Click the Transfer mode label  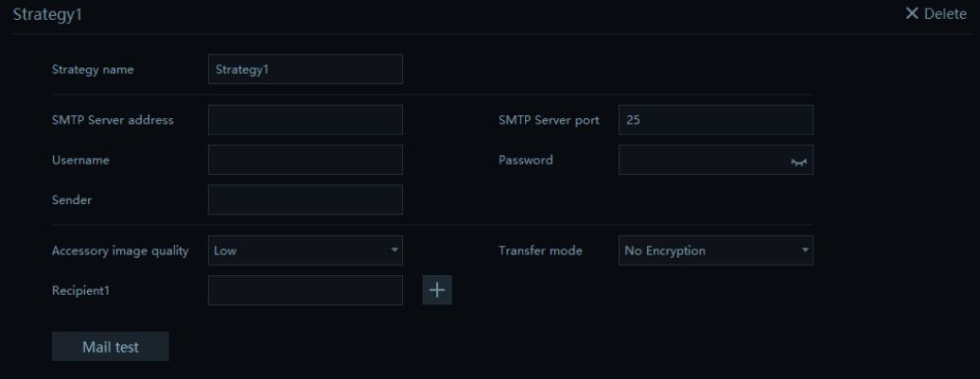coord(540,250)
